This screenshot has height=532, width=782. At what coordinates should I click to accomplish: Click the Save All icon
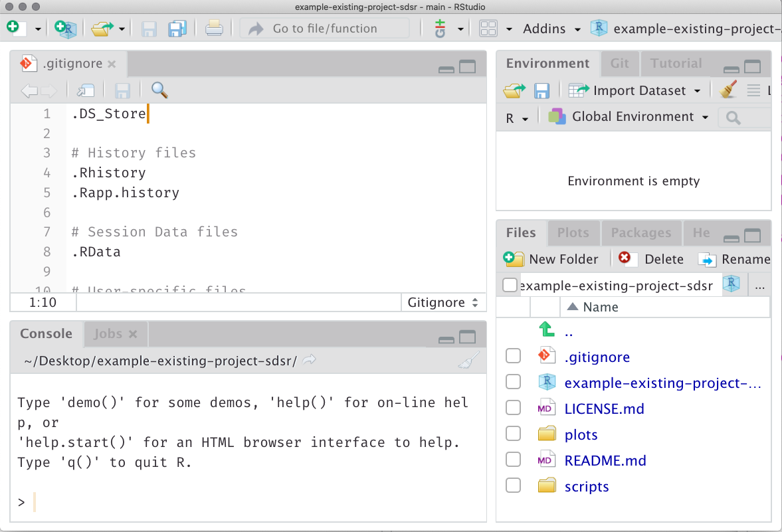tap(177, 29)
